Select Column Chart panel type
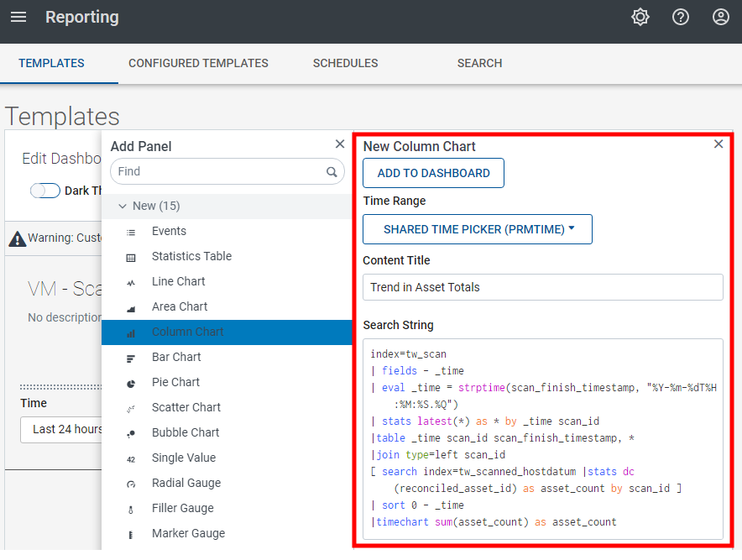 227,332
